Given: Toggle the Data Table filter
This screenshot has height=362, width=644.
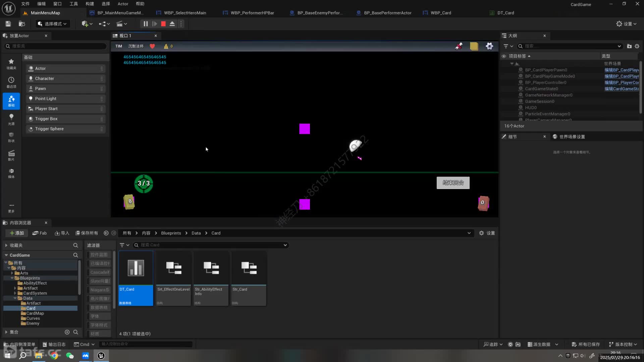Looking at the screenshot, I should click(99, 307).
